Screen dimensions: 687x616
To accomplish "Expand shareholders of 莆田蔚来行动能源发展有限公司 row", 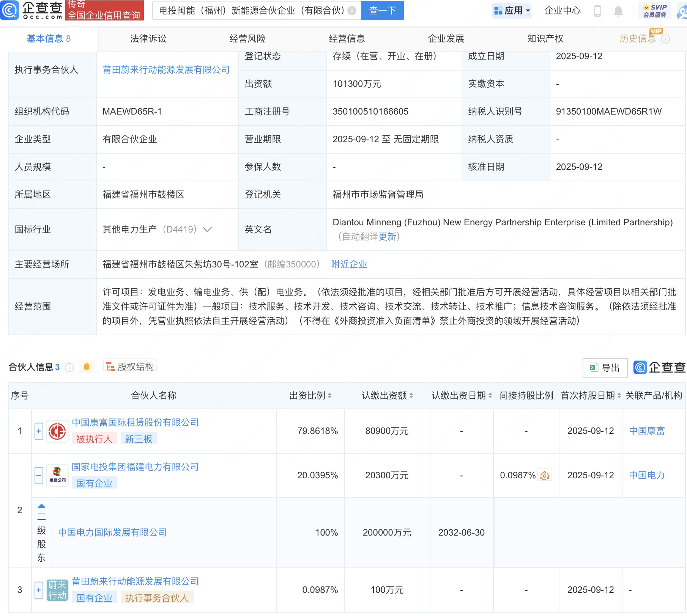I will (x=39, y=590).
